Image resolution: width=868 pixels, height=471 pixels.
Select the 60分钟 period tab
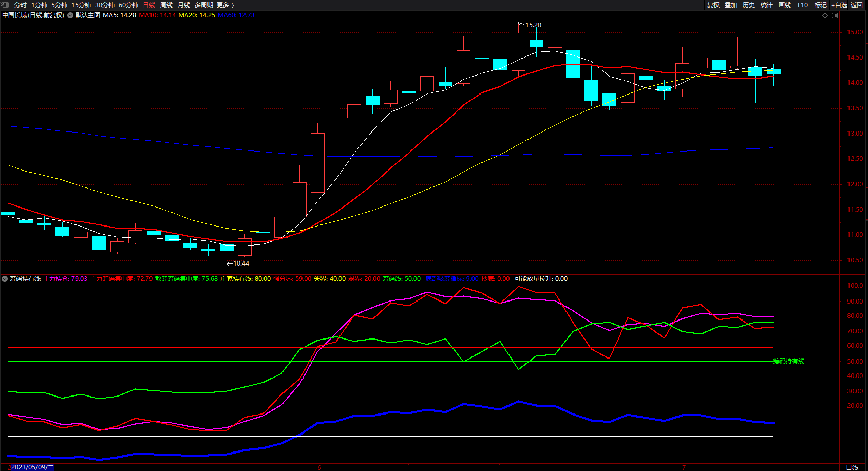[128, 5]
